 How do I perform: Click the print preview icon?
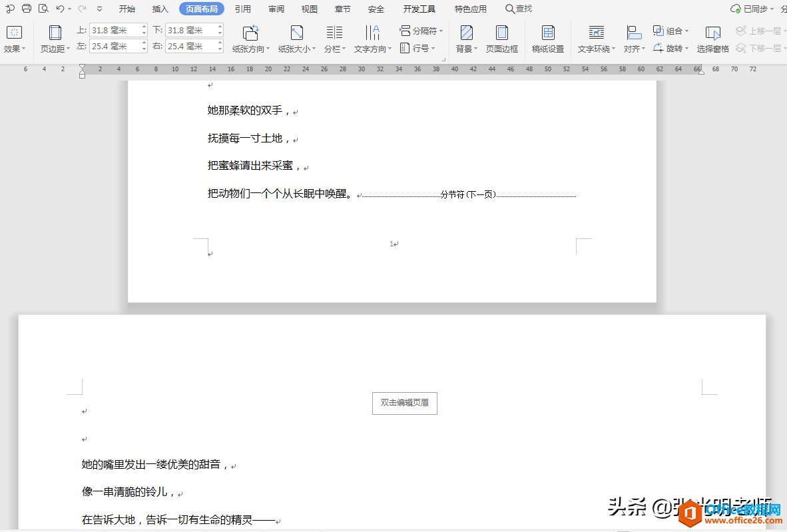(43, 9)
